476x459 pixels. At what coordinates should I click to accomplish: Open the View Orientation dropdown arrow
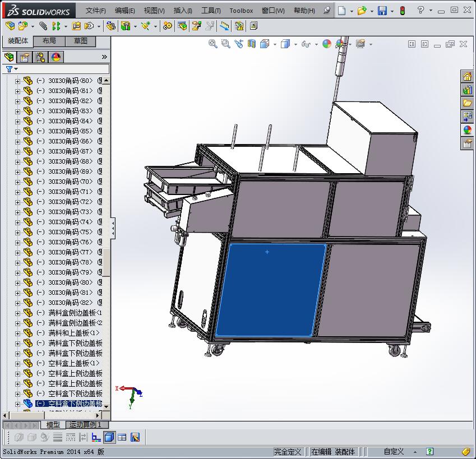(275, 45)
